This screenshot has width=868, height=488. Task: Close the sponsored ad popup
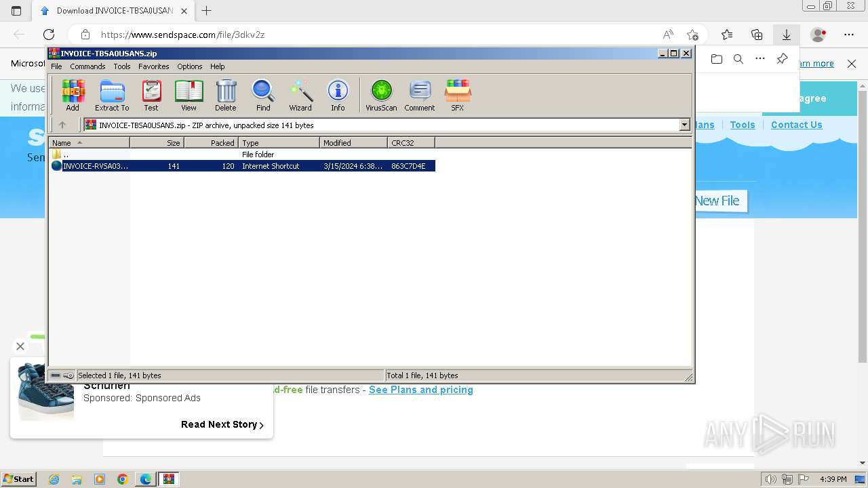(20, 346)
